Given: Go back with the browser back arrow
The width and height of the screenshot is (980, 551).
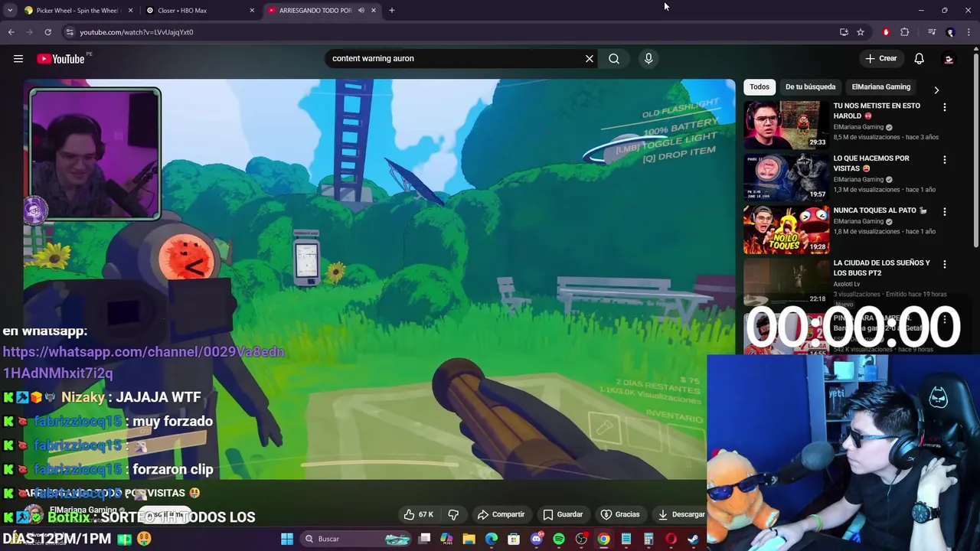Looking at the screenshot, I should (11, 32).
